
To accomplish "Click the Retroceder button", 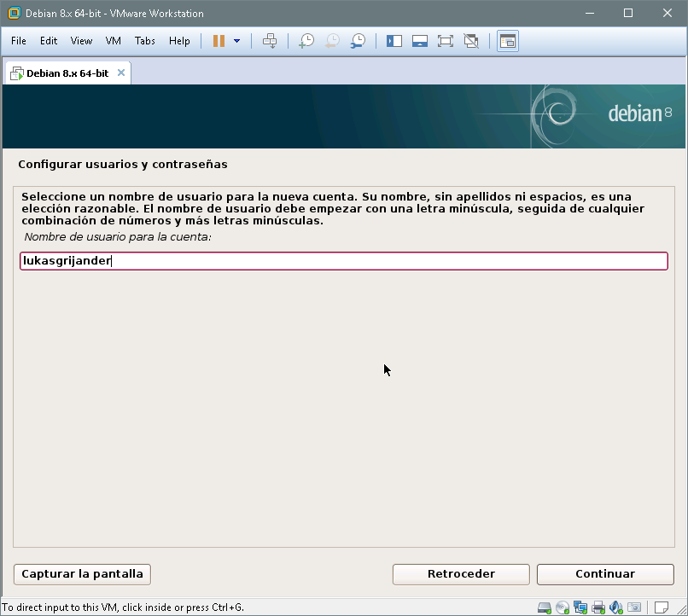I will (461, 574).
